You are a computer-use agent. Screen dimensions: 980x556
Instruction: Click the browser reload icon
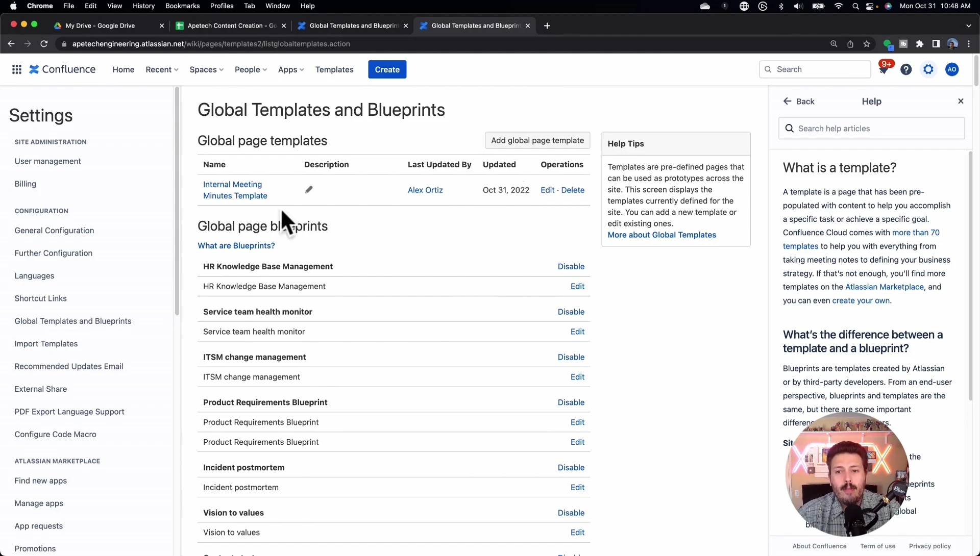click(44, 44)
